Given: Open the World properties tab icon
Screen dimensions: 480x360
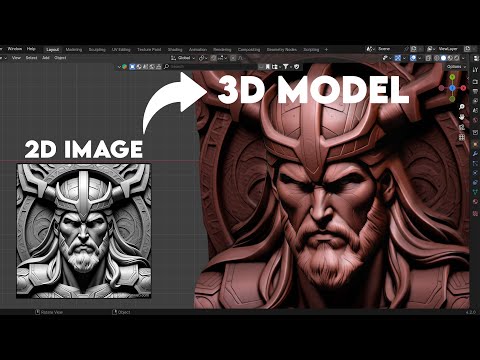Looking at the screenshot, I should 475,120.
